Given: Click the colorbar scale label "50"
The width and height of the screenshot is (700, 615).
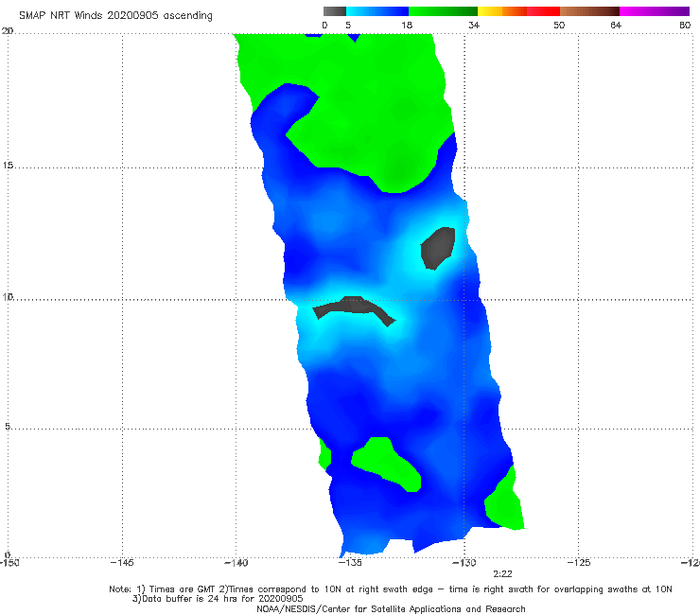Looking at the screenshot, I should pos(559,25).
